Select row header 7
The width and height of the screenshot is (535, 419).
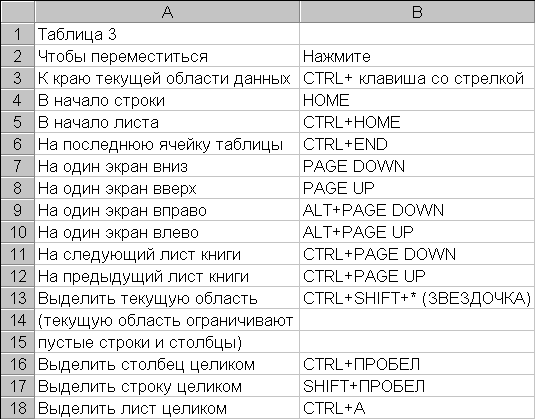pyautogui.click(x=18, y=166)
